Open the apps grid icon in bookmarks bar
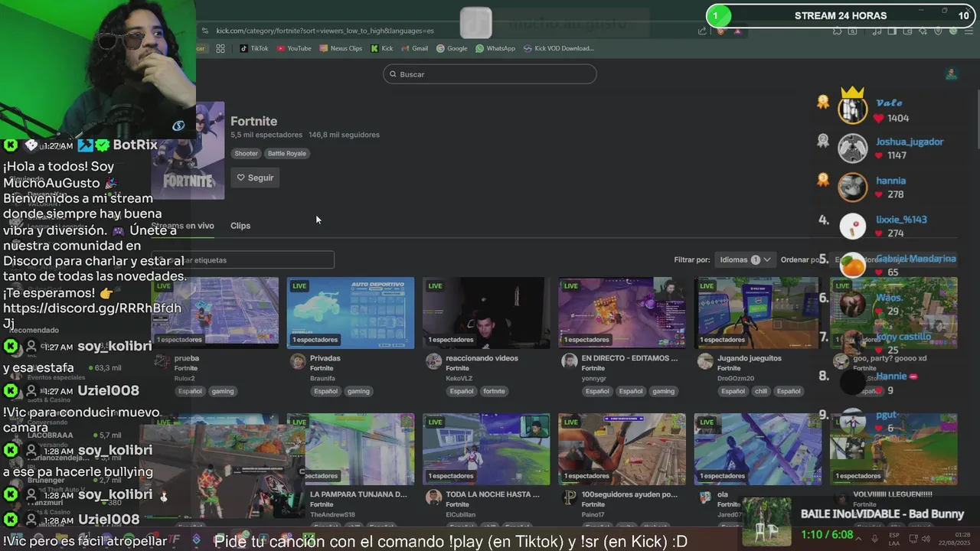The image size is (980, 551). pyautogui.click(x=220, y=48)
